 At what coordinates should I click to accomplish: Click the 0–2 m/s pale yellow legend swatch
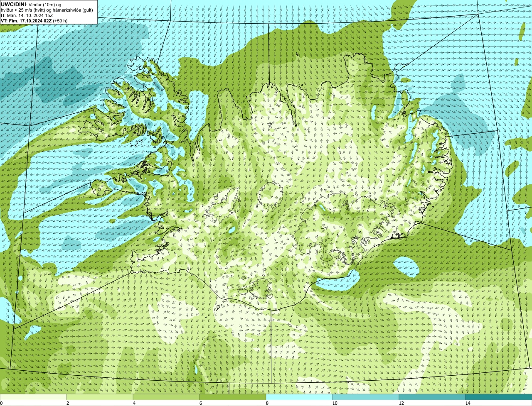click(x=33, y=397)
